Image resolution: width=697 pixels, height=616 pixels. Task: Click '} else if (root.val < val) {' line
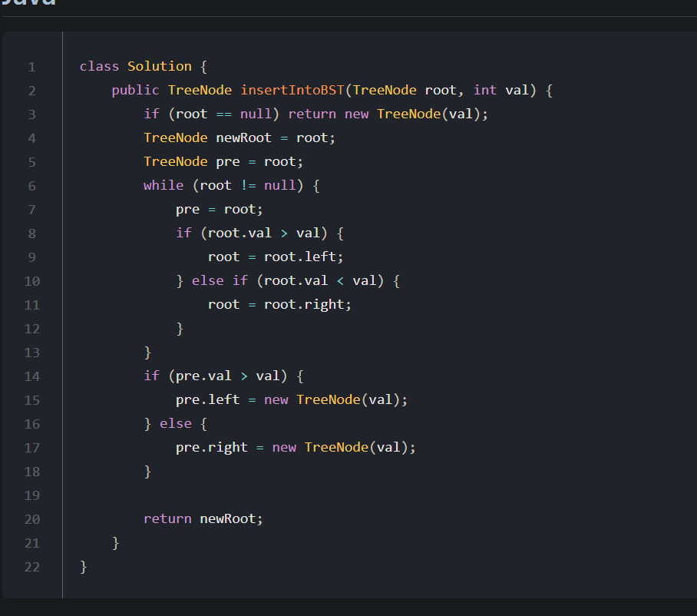[x=288, y=280]
